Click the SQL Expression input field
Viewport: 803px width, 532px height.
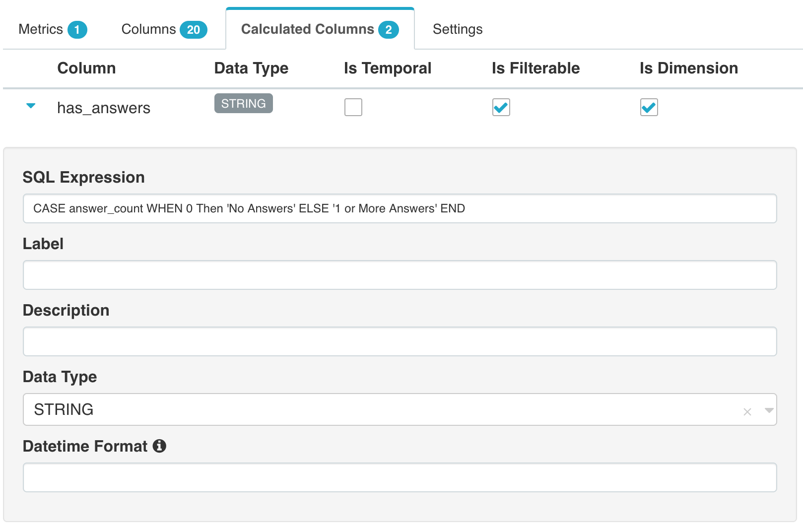coord(400,208)
